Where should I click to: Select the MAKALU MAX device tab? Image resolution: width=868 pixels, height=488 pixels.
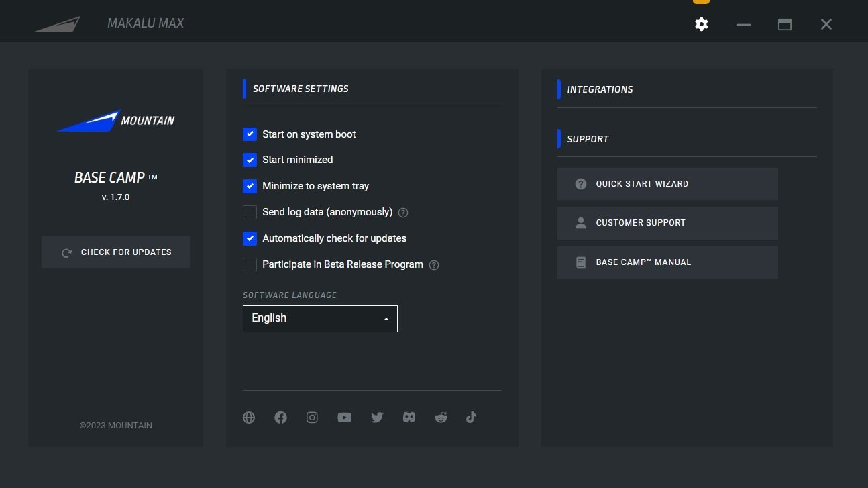145,23
